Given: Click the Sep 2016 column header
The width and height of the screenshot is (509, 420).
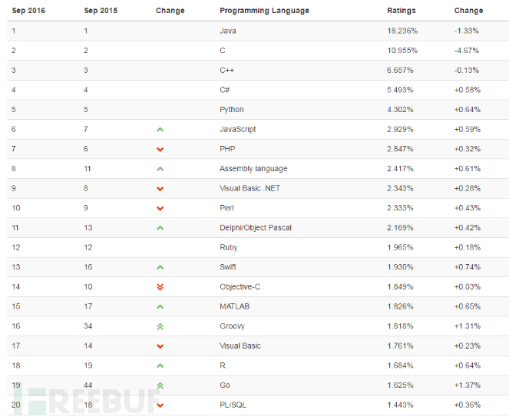Looking at the screenshot, I should pos(28,11).
